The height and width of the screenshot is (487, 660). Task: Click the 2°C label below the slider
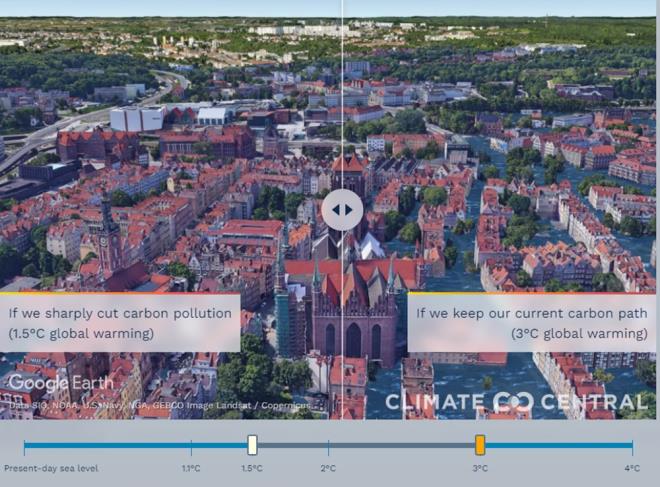coord(328,468)
